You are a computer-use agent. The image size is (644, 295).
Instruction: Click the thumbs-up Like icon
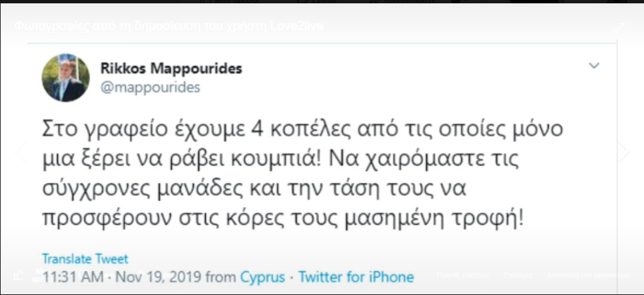tap(19, 275)
